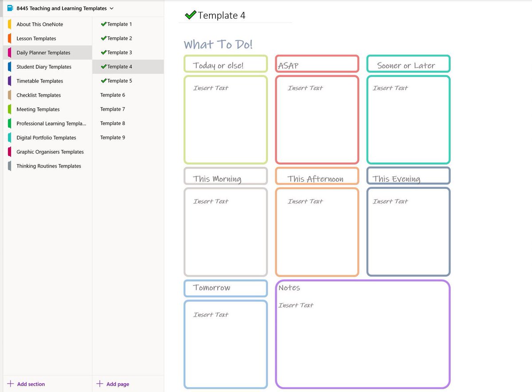Viewport: 532px width, 392px height.
Task: Click the teal section marker for Digital Portfolio Templates
Action: 9,138
